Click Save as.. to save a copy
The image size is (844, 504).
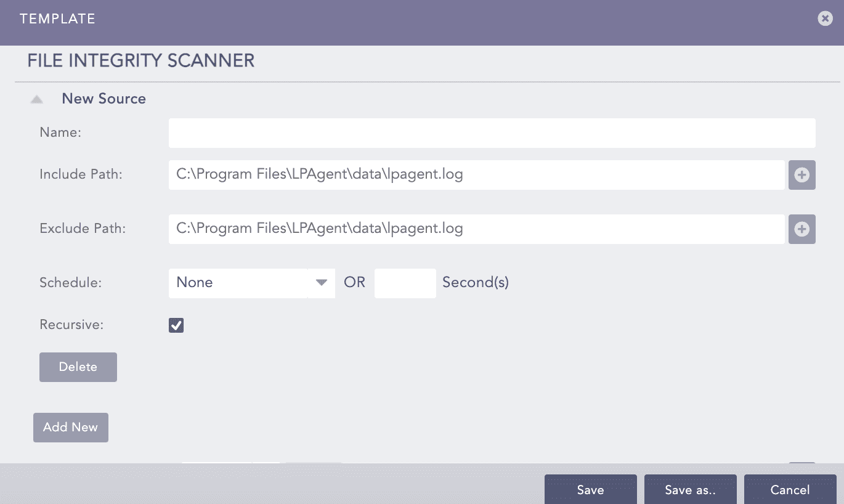(690, 489)
